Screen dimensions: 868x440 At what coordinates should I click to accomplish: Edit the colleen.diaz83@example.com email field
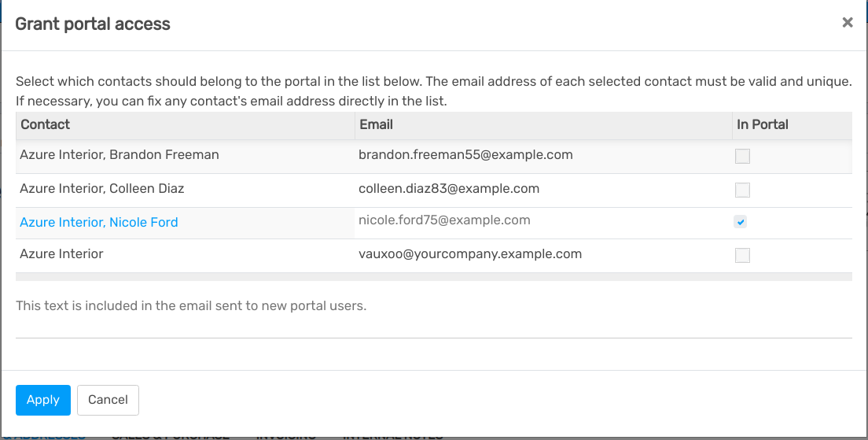pyautogui.click(x=543, y=190)
